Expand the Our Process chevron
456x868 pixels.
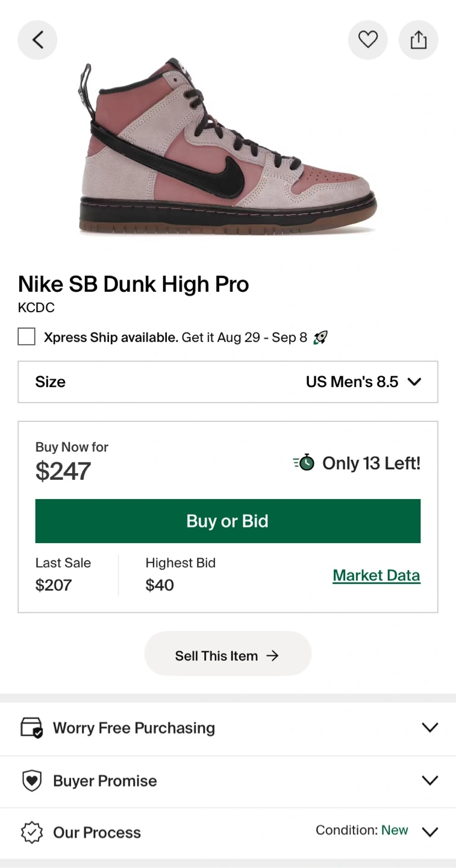tap(429, 832)
